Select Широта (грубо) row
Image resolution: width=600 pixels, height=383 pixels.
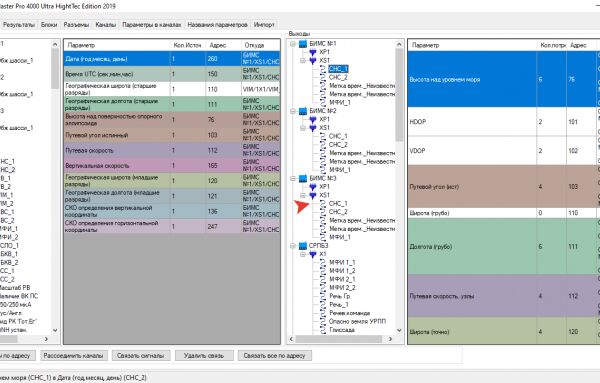(504, 213)
